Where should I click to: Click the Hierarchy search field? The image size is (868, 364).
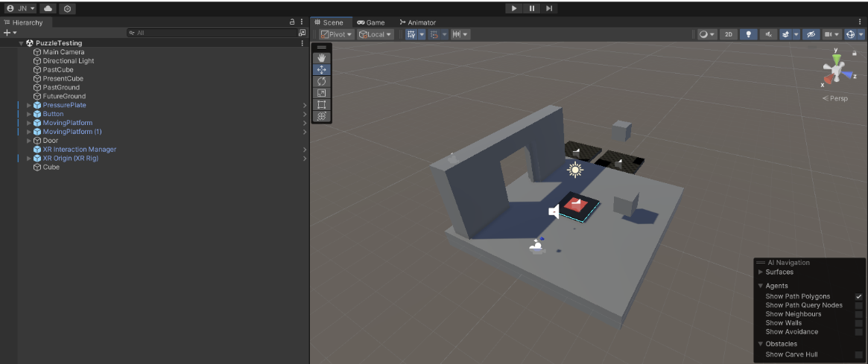click(212, 33)
